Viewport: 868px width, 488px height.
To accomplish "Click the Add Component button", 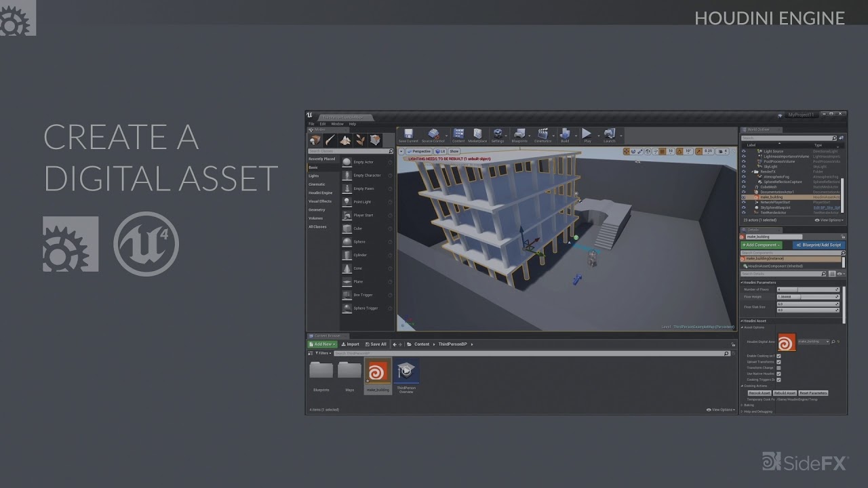I will coord(762,245).
